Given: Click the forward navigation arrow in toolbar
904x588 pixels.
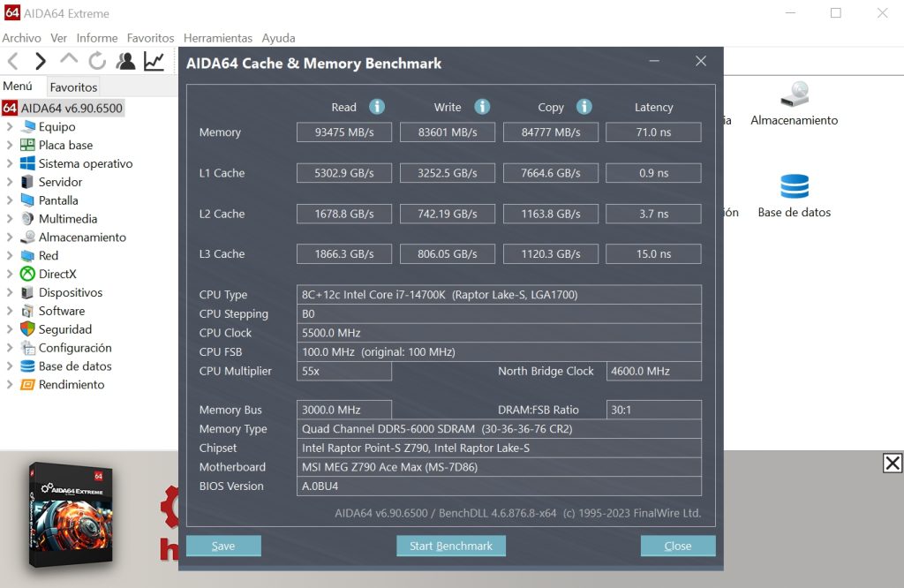Looking at the screenshot, I should 40,61.
